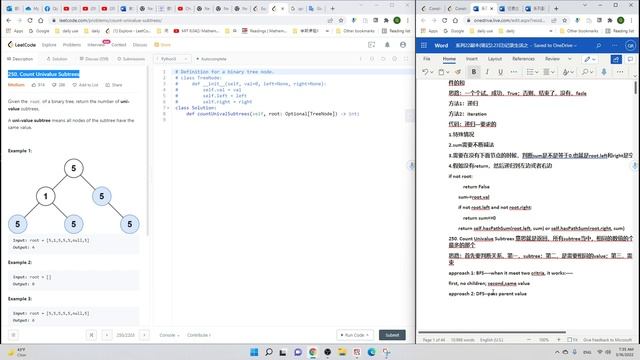Zoom in with plus in Word status bar
Viewport: 640px width, 360px height.
(559, 340)
